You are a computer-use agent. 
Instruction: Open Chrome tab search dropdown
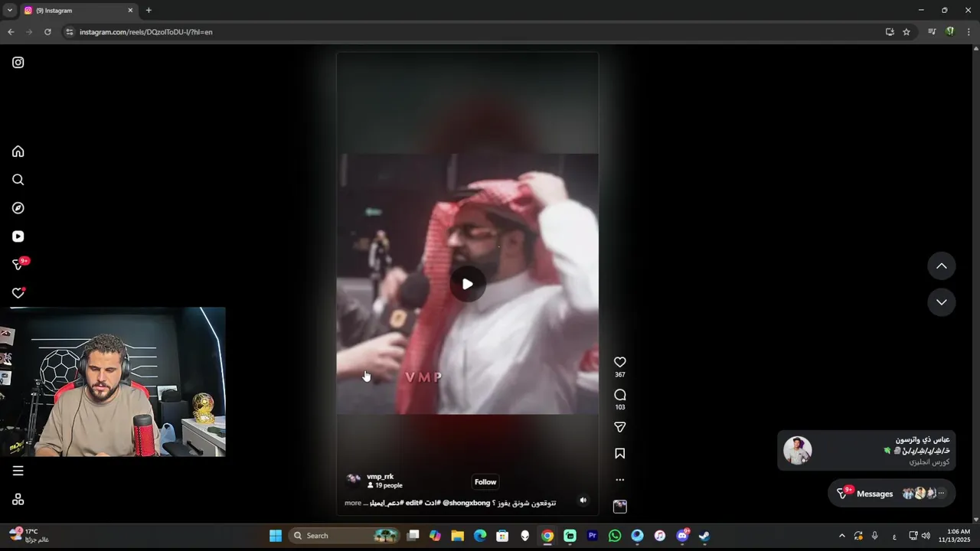tap(9, 11)
